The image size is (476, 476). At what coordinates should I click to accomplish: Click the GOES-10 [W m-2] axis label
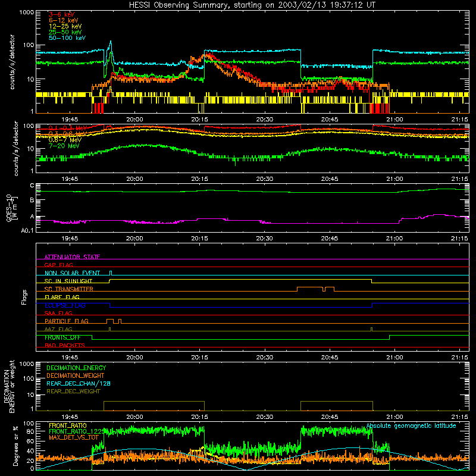point(11,208)
